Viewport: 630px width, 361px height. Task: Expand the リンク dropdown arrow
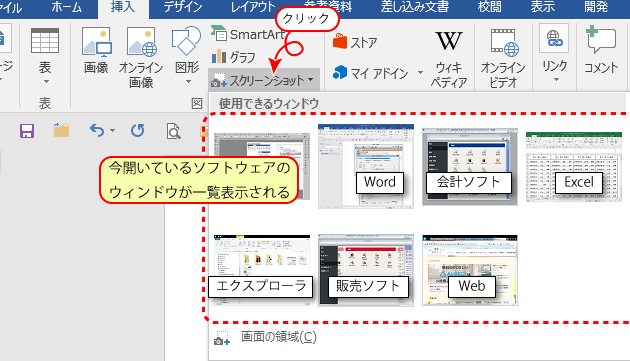tap(556, 80)
